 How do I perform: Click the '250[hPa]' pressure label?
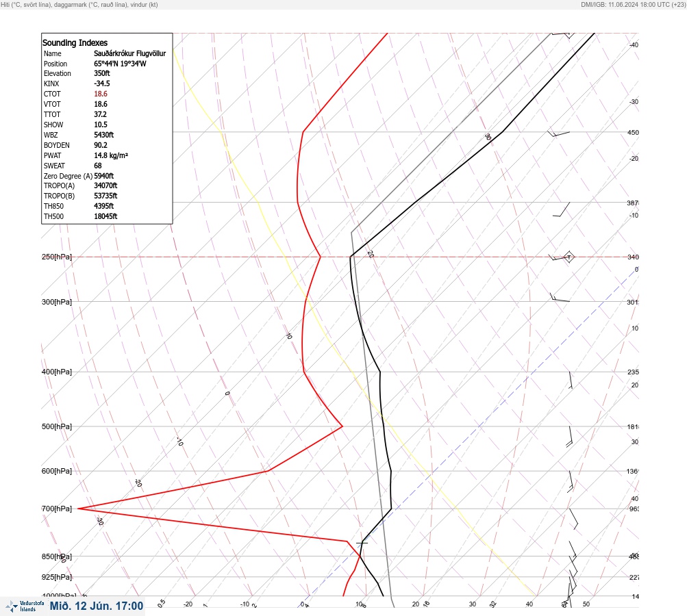pos(57,257)
